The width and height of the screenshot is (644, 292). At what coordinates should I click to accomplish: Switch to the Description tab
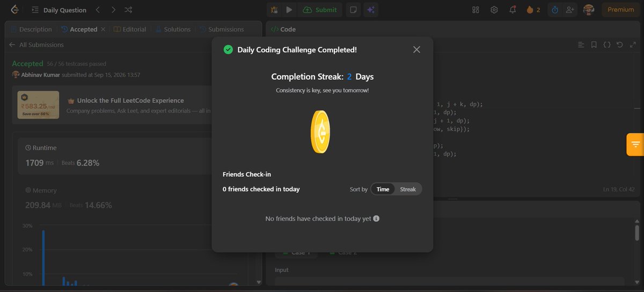[31, 29]
